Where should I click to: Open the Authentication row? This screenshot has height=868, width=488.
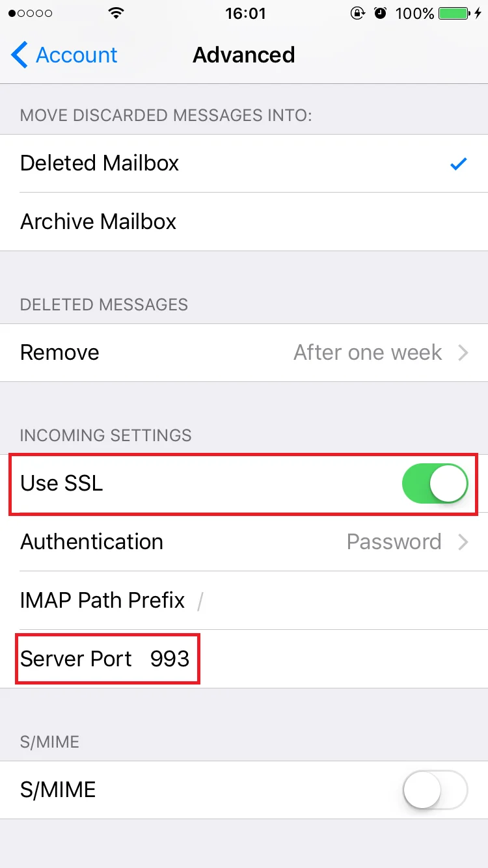tap(244, 542)
